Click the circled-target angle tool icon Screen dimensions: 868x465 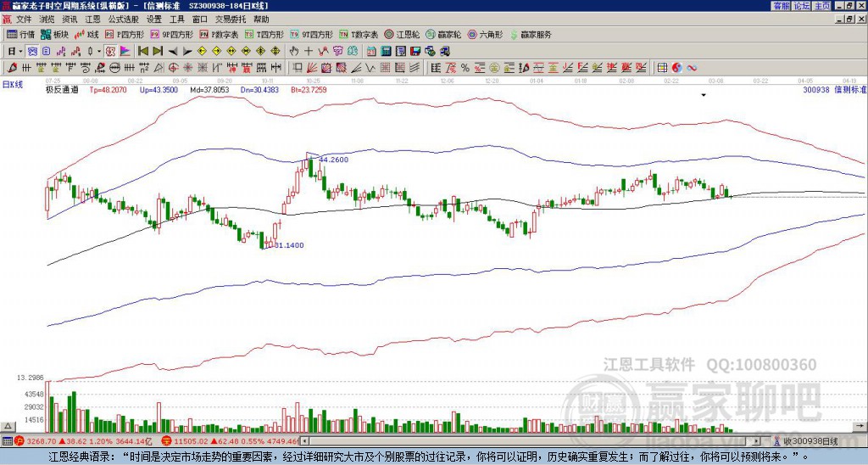tap(173, 68)
